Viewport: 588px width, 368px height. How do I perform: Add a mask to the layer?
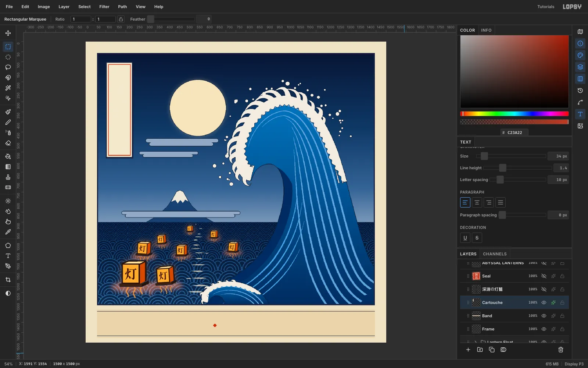(503, 350)
